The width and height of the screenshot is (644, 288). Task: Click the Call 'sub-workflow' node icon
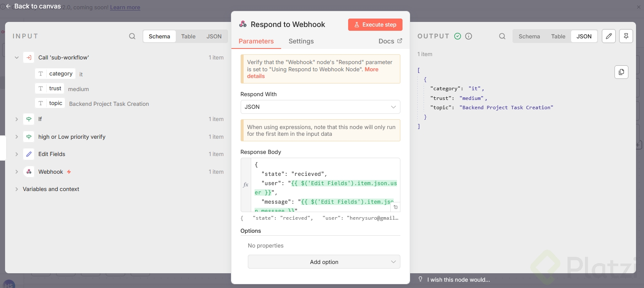click(x=29, y=57)
